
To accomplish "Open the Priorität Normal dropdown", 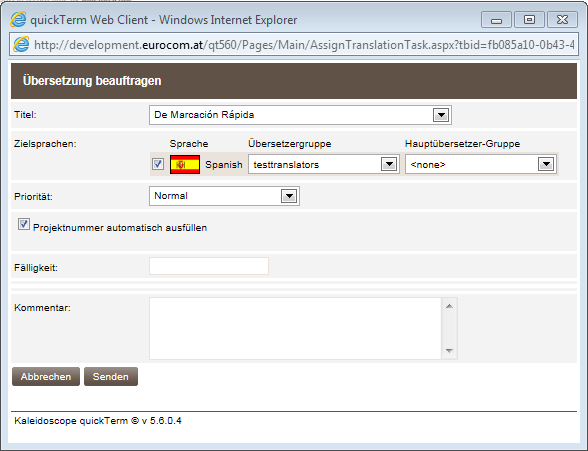I will tap(224, 196).
